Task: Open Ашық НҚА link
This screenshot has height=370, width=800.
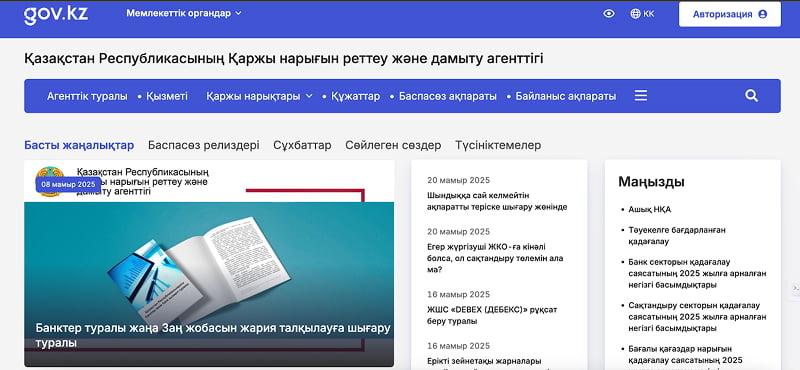Action: point(649,209)
